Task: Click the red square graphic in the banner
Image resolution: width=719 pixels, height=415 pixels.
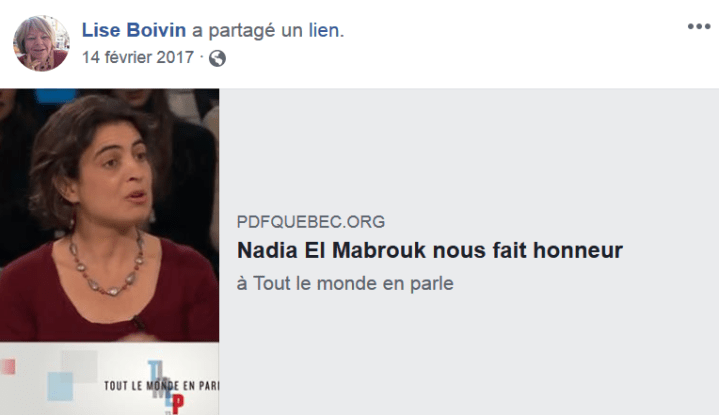Action: 8,367
